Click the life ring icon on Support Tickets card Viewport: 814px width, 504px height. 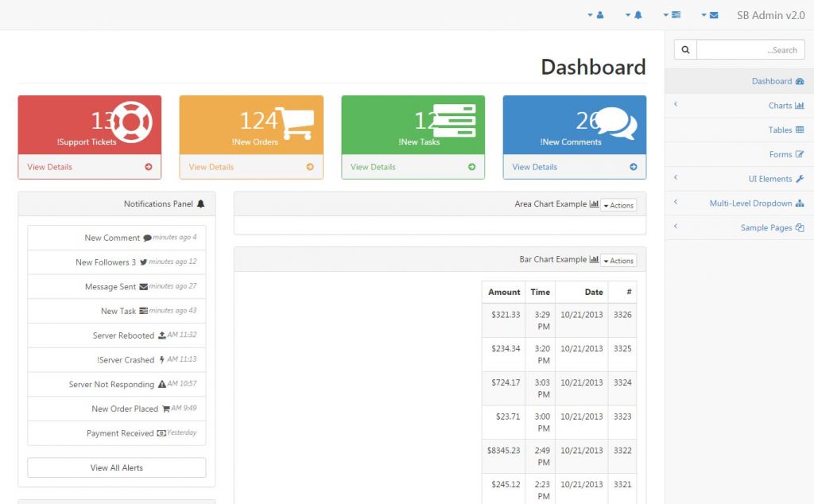tap(131, 122)
